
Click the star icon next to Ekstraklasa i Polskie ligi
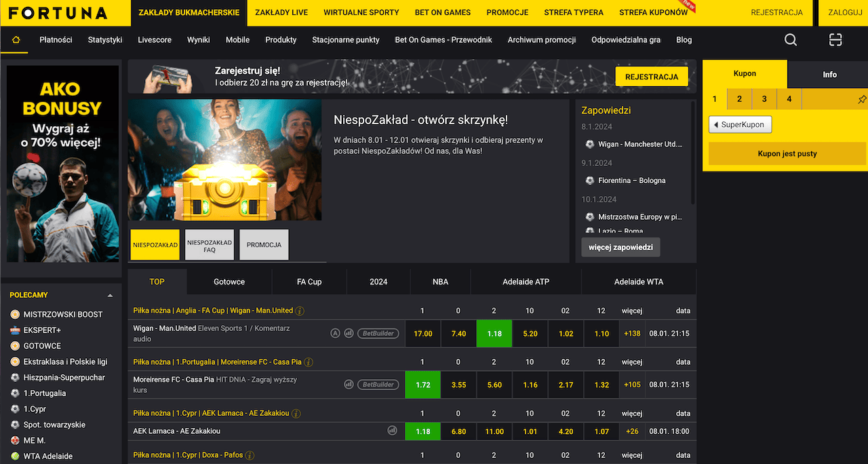15,362
